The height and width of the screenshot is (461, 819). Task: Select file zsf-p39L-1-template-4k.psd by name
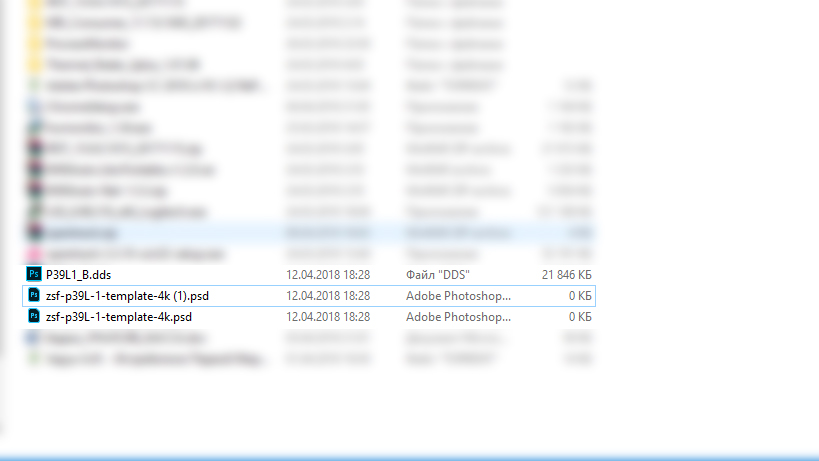click(x=119, y=317)
